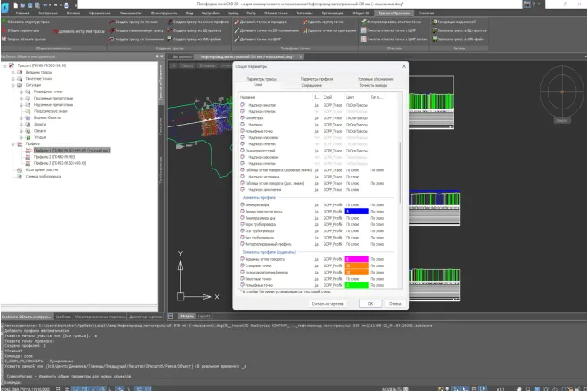Screen dimensions: 588x391
Task: Click Обновить структуру трасс ribbon icon
Action: click(5, 22)
